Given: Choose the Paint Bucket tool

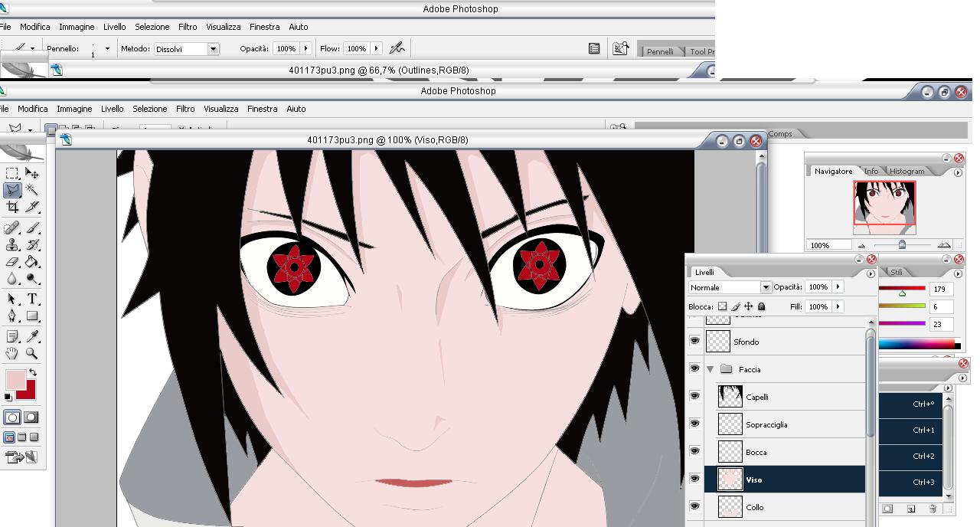Looking at the screenshot, I should pos(32,263).
